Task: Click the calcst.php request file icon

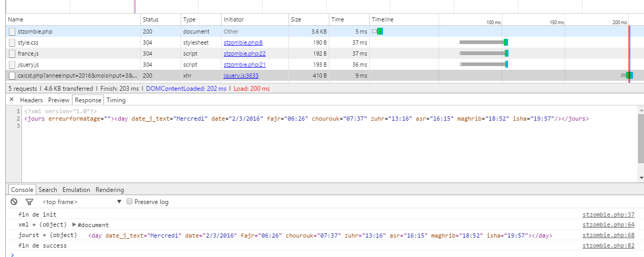Action: pyautogui.click(x=12, y=76)
